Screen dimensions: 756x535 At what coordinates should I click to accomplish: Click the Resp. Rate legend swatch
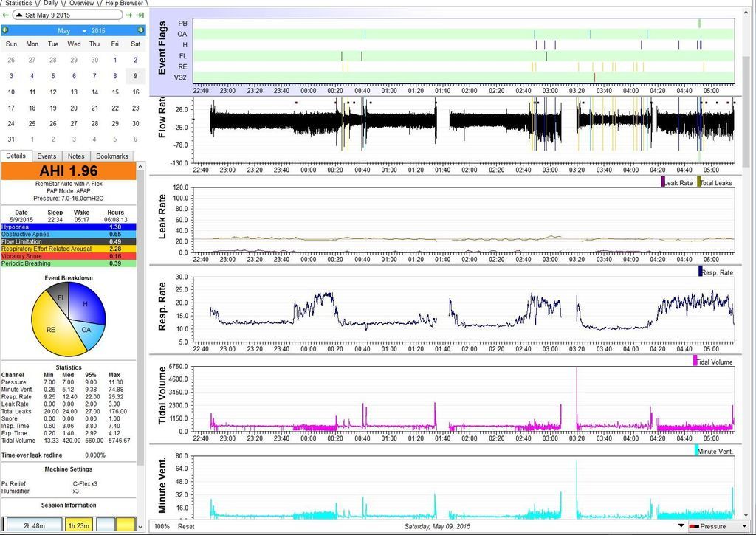[701, 272]
